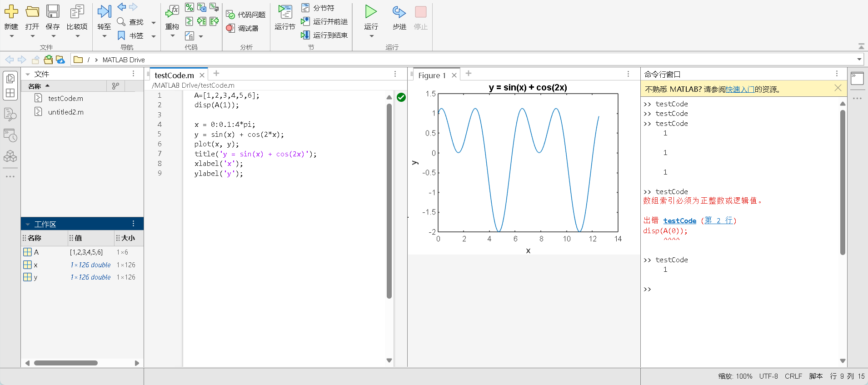Add a new editor tab with plus
The width and height of the screenshot is (868, 385).
point(216,73)
